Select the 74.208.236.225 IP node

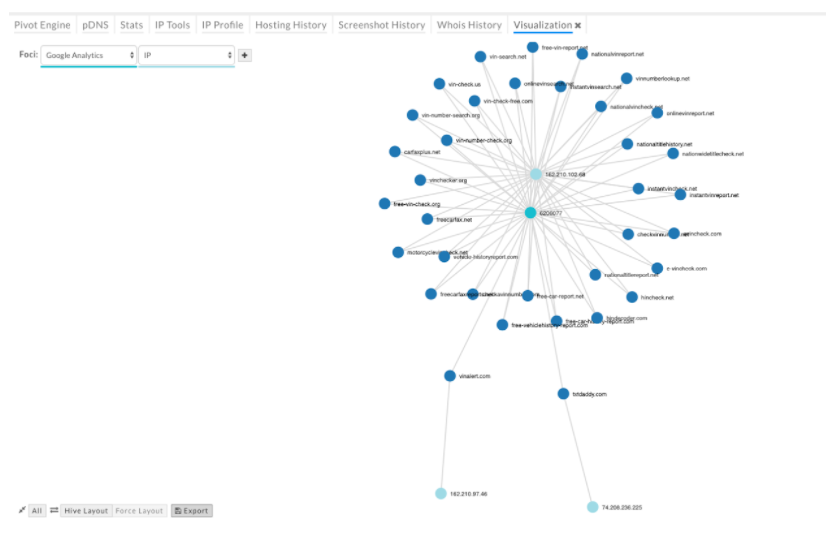593,507
